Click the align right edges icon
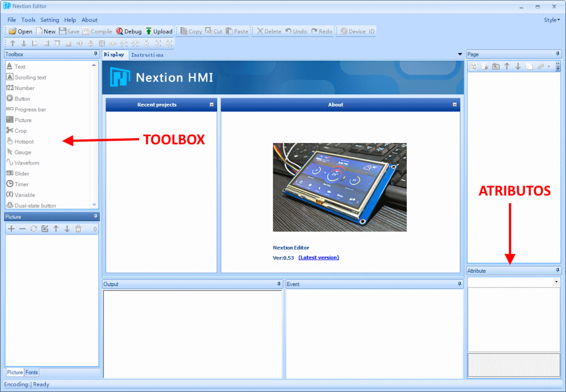This screenshot has width=566, height=392. (46, 43)
